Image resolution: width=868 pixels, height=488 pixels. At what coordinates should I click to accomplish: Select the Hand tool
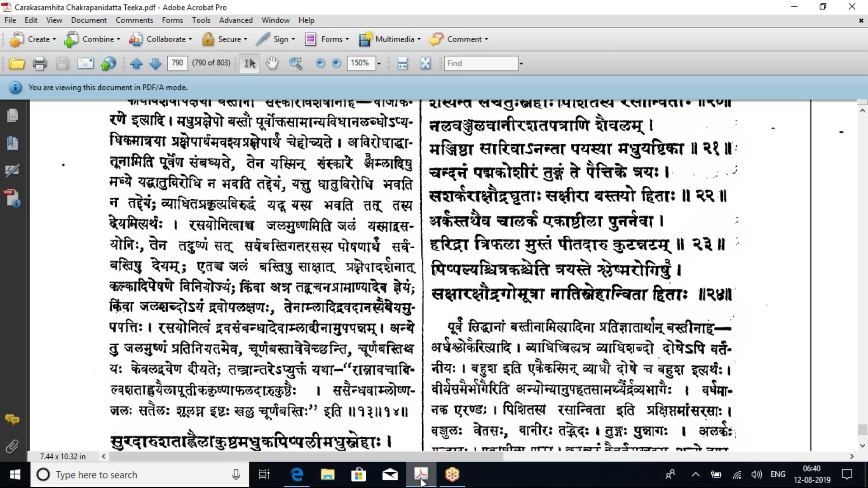point(272,63)
